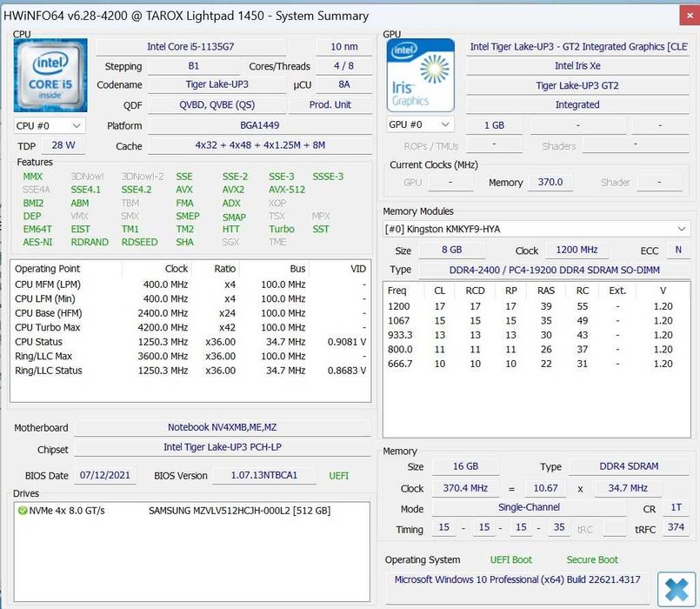Click the DDR4 SDRAM memory type field
This screenshot has width=700, height=609.
[x=629, y=466]
